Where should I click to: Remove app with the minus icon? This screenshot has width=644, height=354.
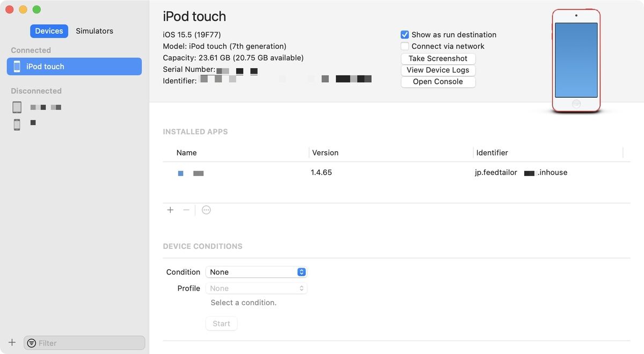pyautogui.click(x=186, y=210)
